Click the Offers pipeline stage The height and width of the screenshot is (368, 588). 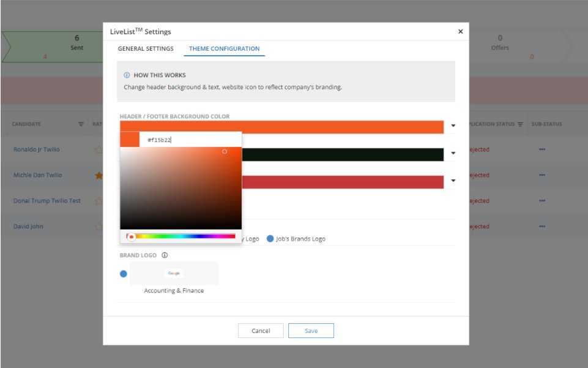coord(519,47)
